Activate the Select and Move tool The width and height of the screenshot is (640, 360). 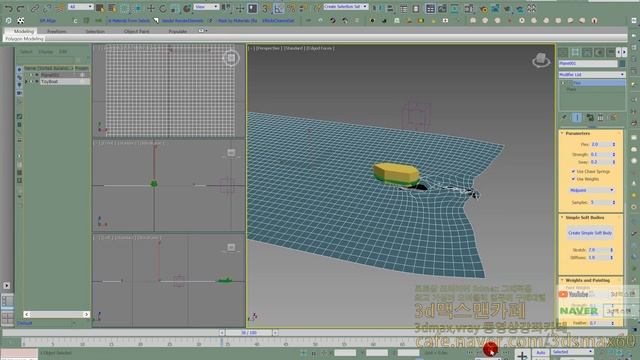pyautogui.click(x=151, y=8)
